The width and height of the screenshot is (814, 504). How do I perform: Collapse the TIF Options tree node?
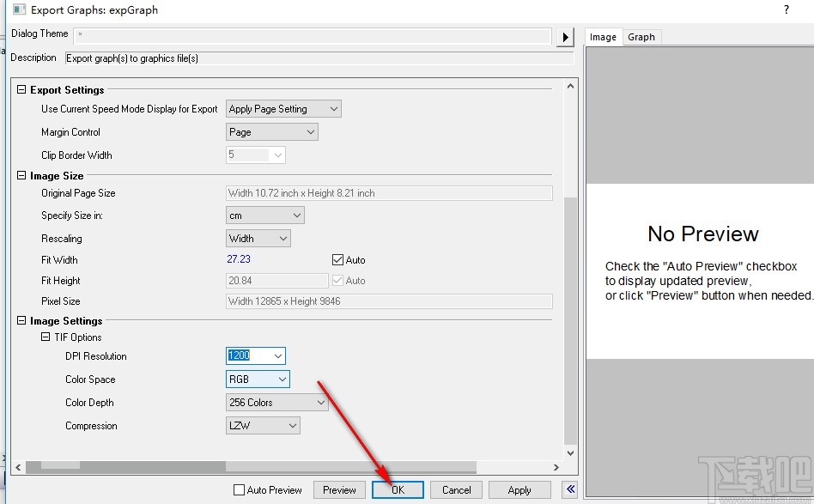[x=46, y=337]
